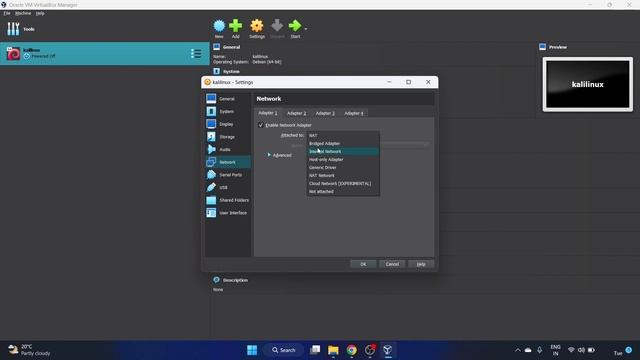Open Task View on taskbar
640x360 pixels.
tap(315, 350)
